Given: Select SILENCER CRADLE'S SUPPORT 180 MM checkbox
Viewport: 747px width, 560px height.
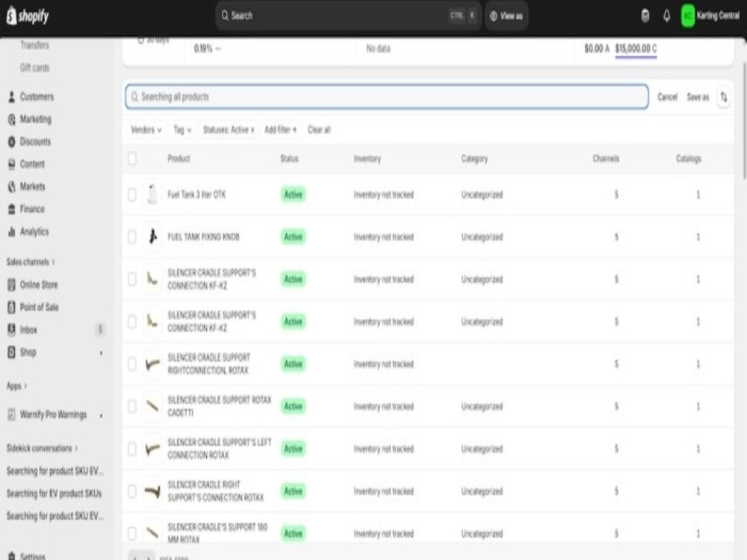Looking at the screenshot, I should pos(132,533).
